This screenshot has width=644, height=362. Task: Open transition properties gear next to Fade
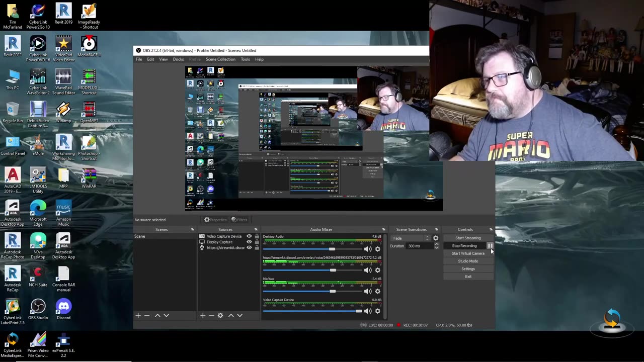436,238
